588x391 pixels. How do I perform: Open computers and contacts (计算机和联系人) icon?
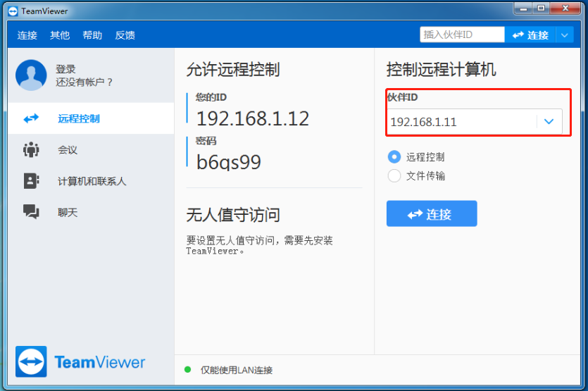[31, 181]
